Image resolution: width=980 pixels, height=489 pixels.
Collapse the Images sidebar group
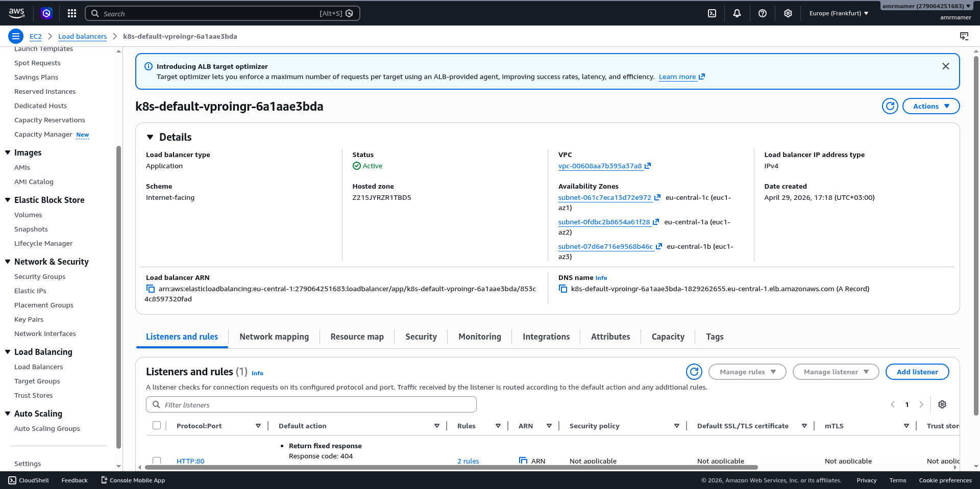pyautogui.click(x=8, y=152)
